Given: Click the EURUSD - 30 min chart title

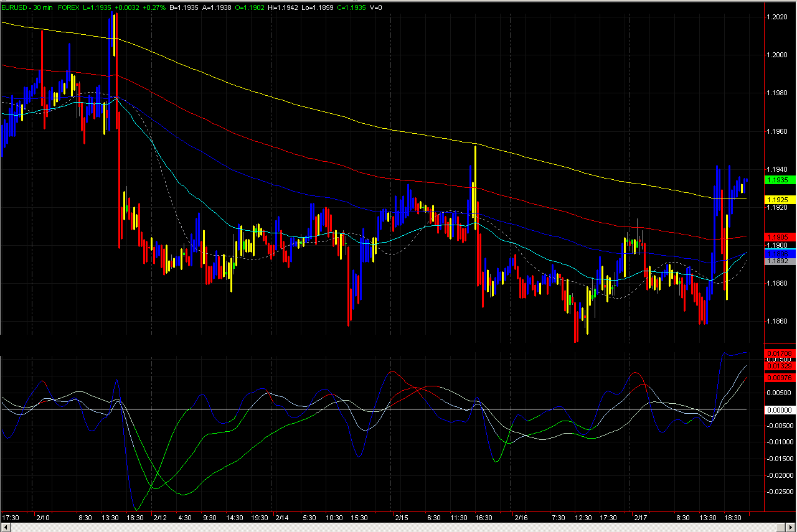Looking at the screenshot, I should click(27, 7).
